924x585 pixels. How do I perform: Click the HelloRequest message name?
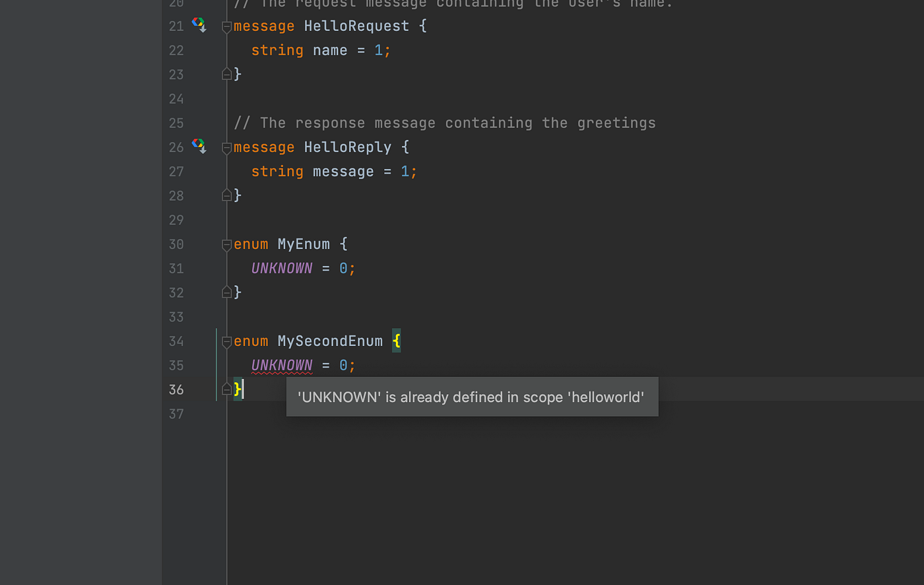(x=356, y=26)
